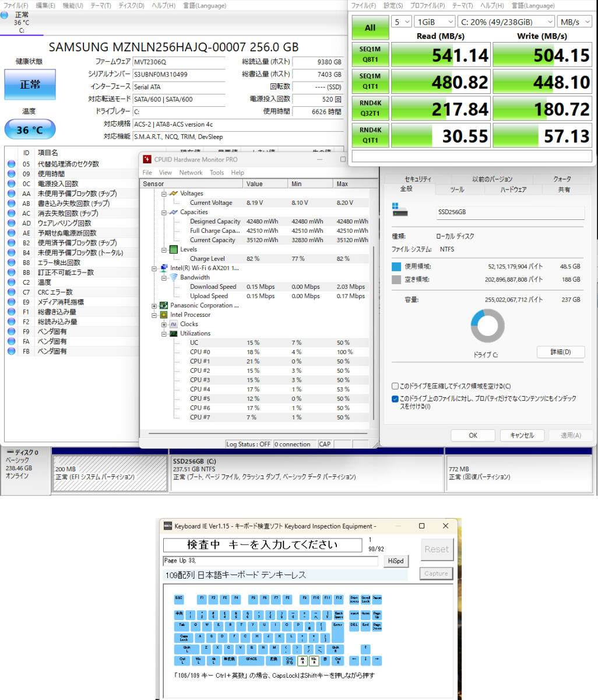This screenshot has height=700, width=598.
Task: Click the Intel Processor chip icon
Action: pos(164,314)
